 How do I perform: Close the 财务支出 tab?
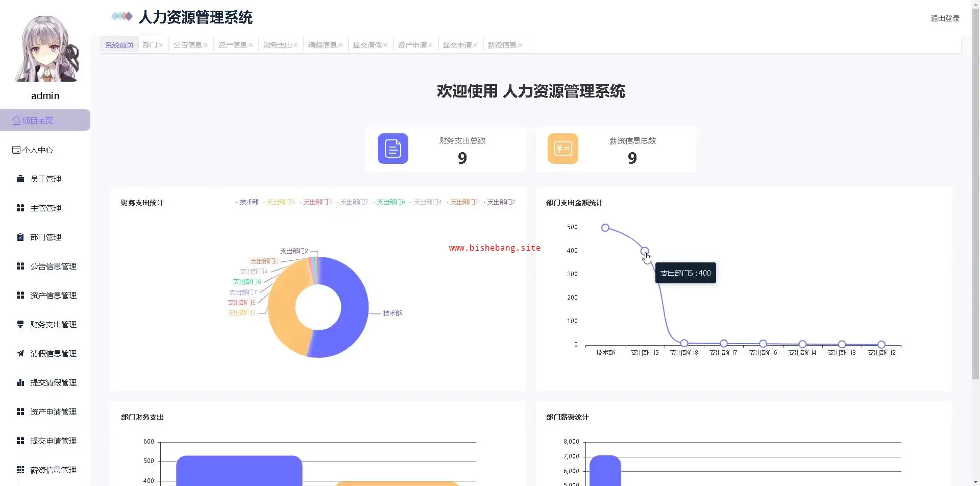296,45
